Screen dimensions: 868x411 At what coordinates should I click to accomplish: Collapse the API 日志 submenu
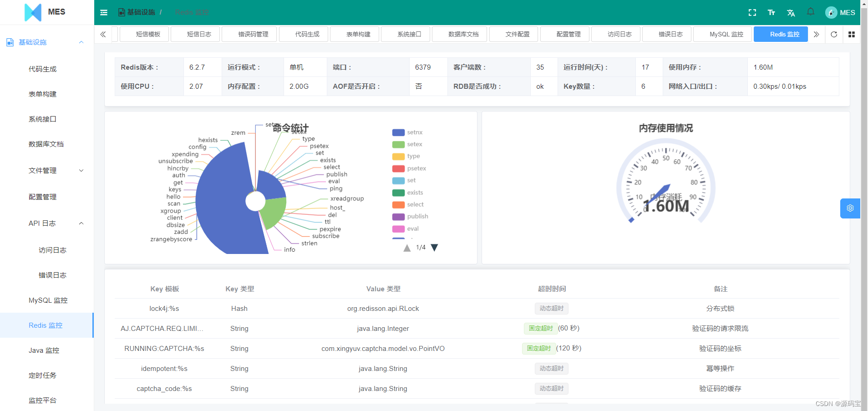tap(42, 223)
